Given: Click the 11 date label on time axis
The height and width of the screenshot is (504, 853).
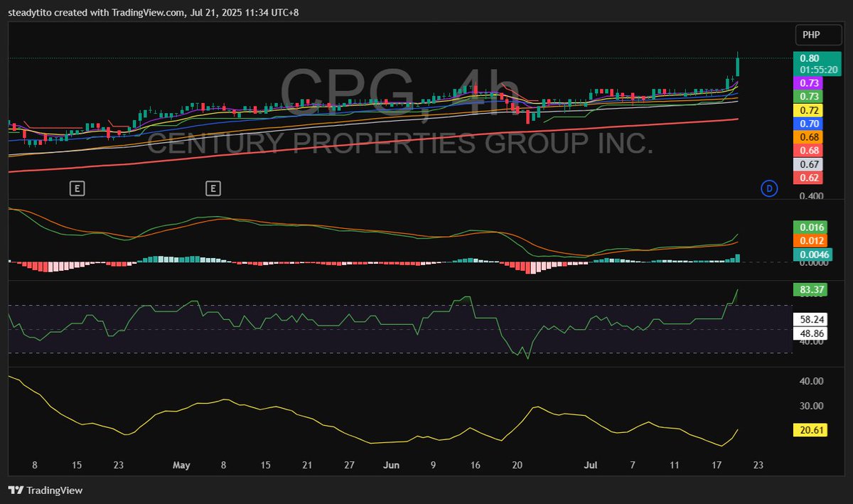Looking at the screenshot, I should tap(675, 466).
